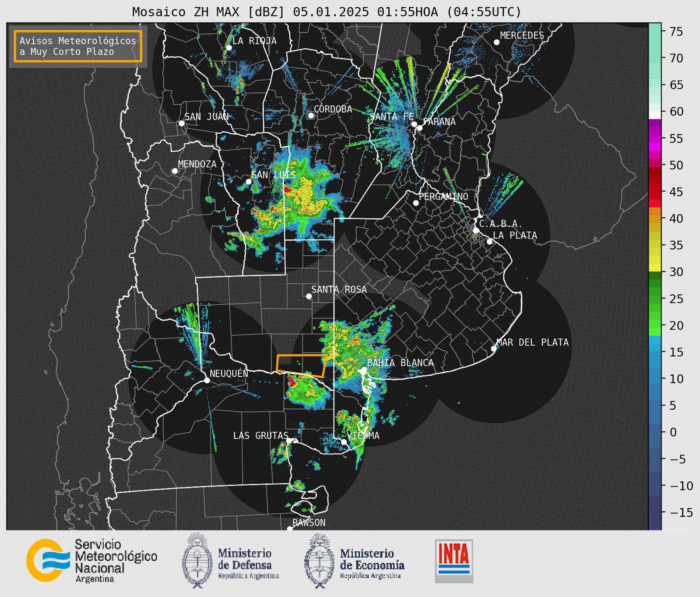Click the RAWSON city label
The width and height of the screenshot is (700, 597).
pos(309,523)
